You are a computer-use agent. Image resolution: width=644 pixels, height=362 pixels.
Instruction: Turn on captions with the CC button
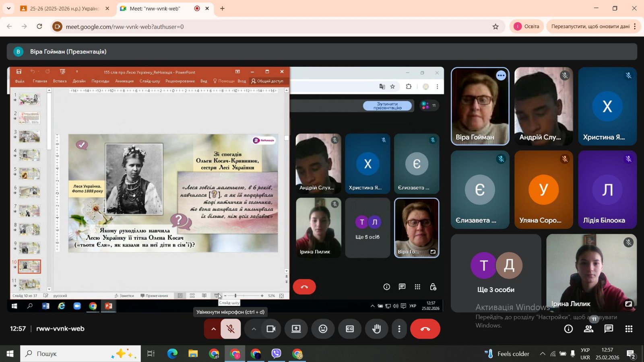pos(350,329)
